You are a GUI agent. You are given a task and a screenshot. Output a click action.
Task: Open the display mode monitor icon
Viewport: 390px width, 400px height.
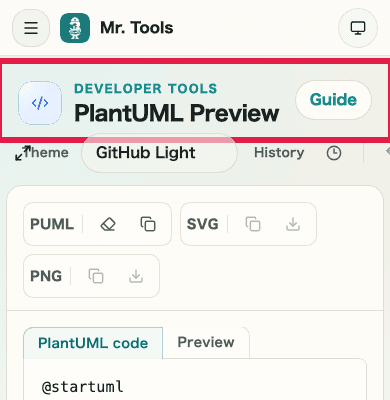click(x=358, y=28)
